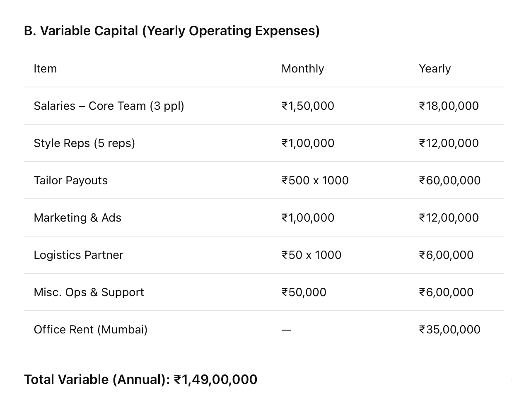Click the dash in Office Rent monthly cell

click(x=286, y=330)
